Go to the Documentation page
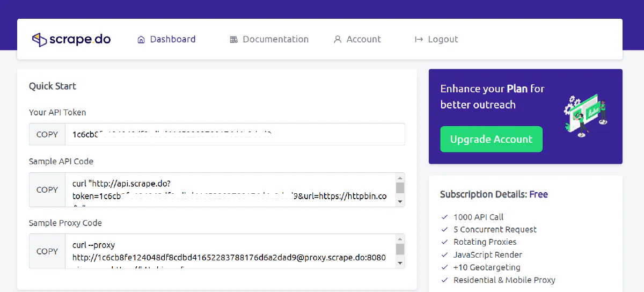This screenshot has width=644, height=292. 275,39
